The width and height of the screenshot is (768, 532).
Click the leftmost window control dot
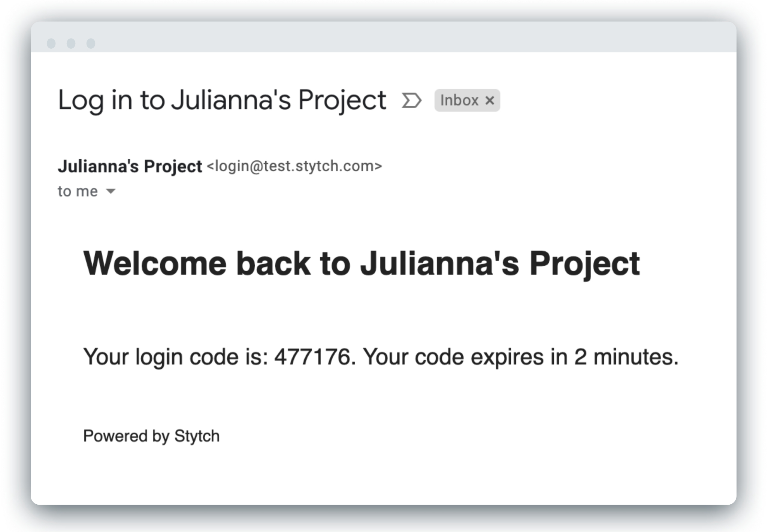(x=51, y=43)
